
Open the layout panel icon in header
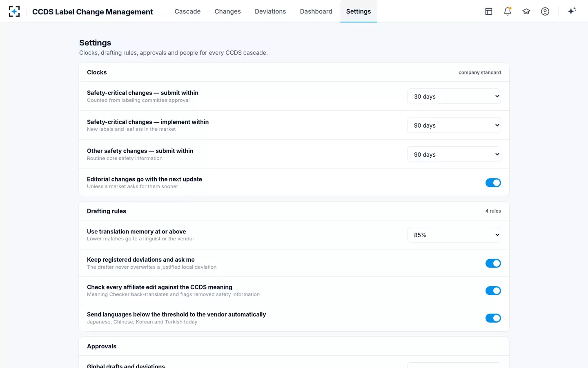tap(489, 11)
